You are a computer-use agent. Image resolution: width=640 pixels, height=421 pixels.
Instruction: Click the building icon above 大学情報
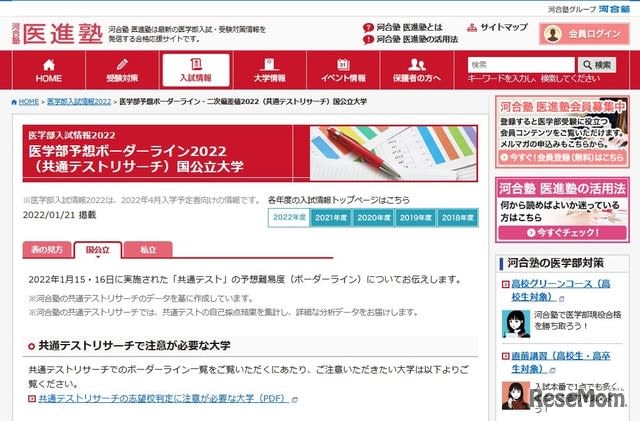[x=269, y=64]
